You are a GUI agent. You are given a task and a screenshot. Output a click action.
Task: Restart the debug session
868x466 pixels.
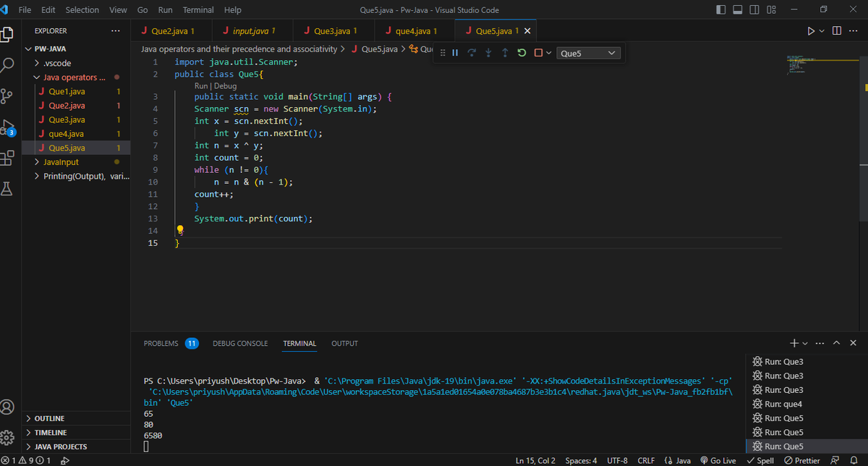pyautogui.click(x=522, y=53)
